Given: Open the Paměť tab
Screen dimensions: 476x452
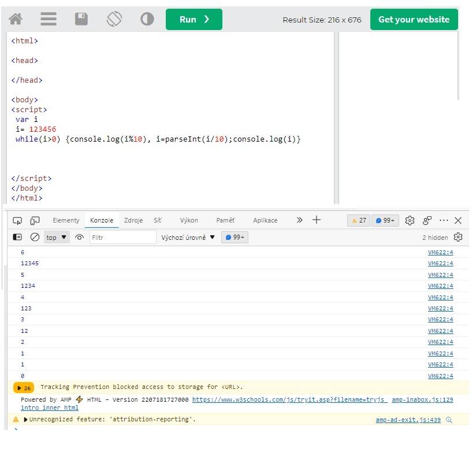Looking at the screenshot, I should pyautogui.click(x=225, y=221).
